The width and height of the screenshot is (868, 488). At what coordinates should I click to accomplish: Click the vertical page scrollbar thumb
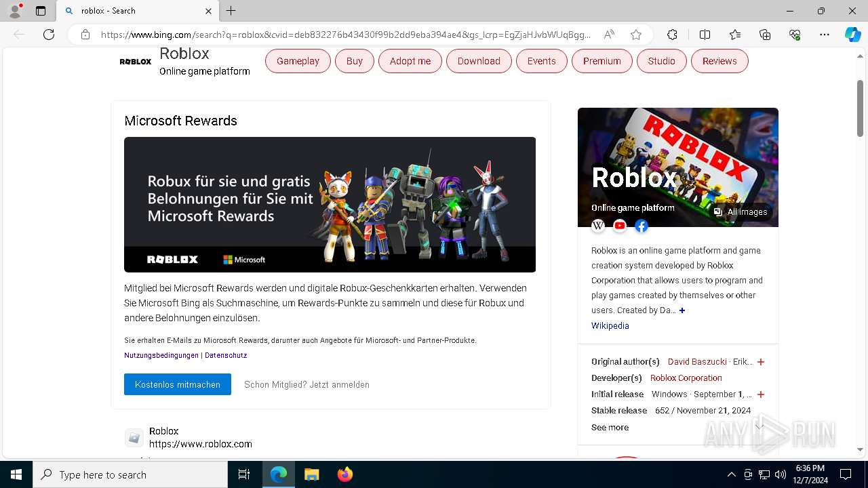pyautogui.click(x=860, y=108)
